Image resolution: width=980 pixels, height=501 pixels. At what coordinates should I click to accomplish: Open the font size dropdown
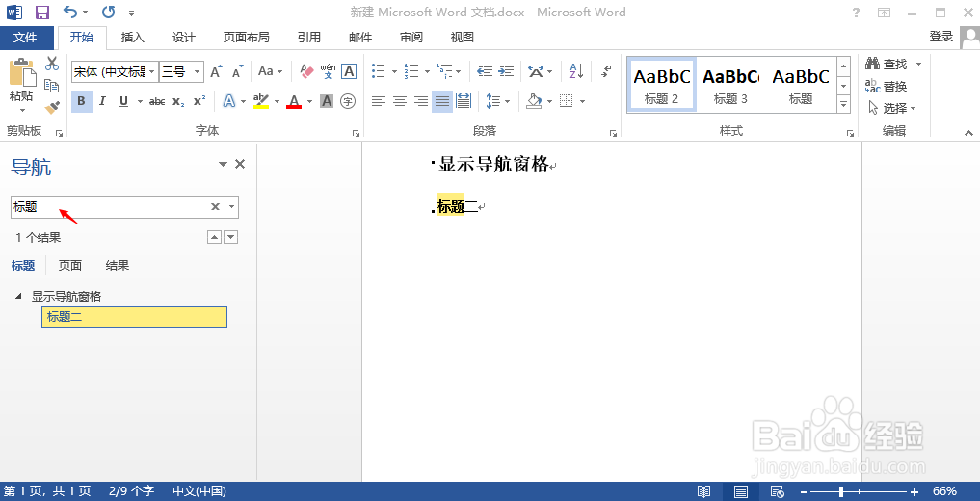[198, 72]
